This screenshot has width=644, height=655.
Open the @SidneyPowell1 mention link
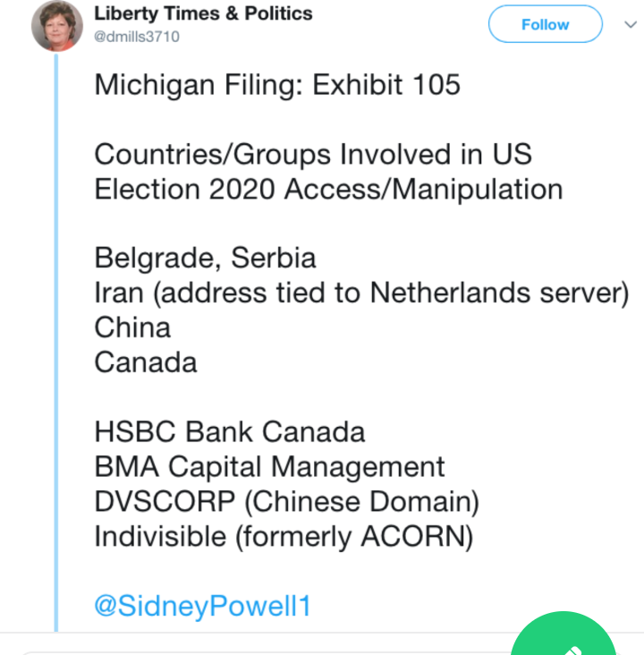(x=202, y=606)
